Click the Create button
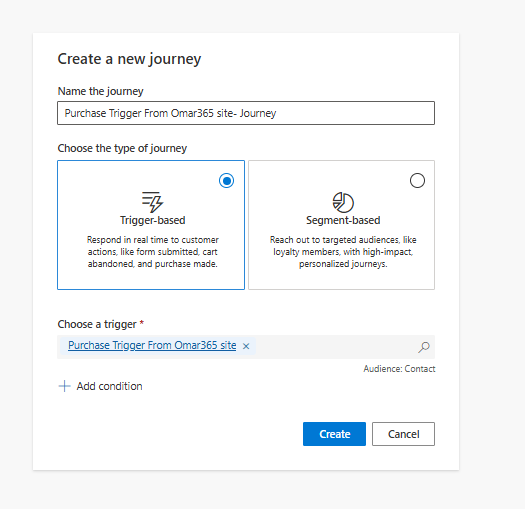The height and width of the screenshot is (509, 525). tap(334, 434)
